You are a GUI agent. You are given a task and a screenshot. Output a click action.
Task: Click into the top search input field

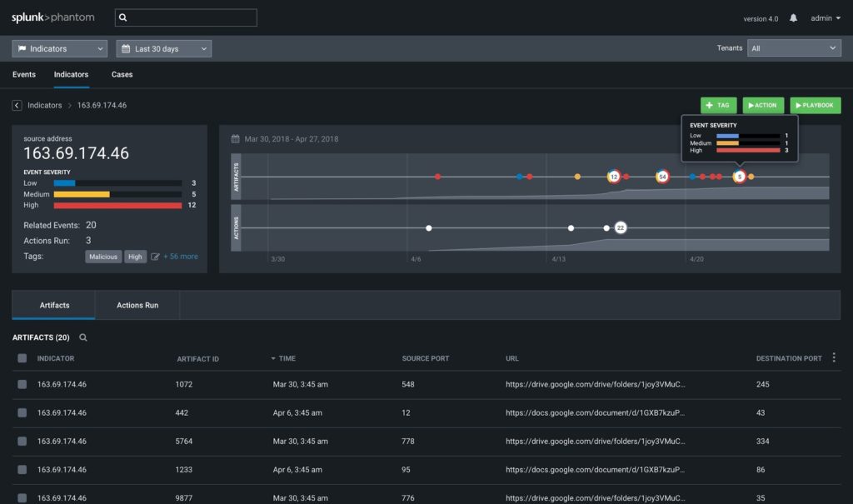(x=186, y=17)
